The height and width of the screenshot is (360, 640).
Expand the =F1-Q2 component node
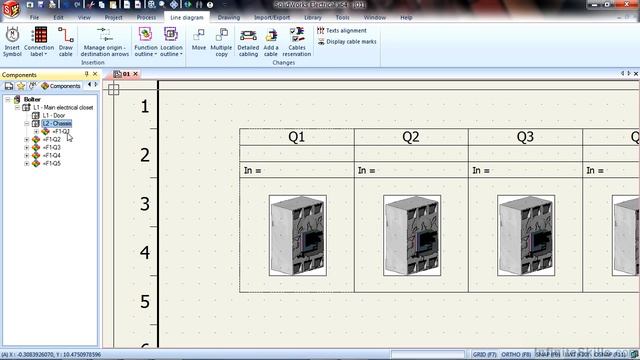[27, 140]
